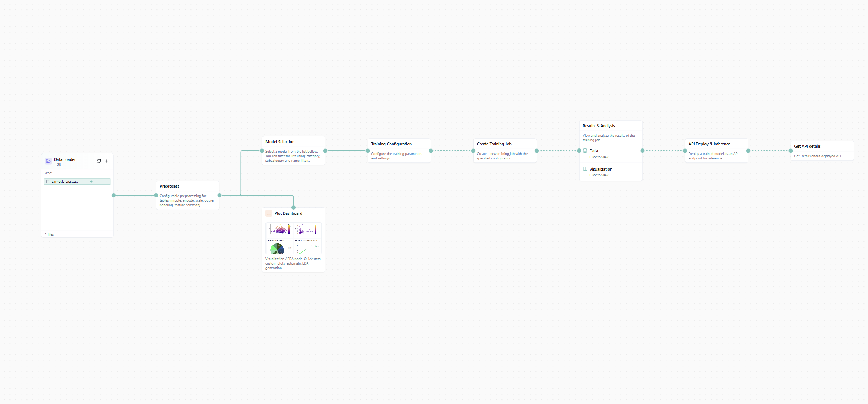Click the file icon of cirrhosis csv entry
868x404 pixels.
pos(48,182)
